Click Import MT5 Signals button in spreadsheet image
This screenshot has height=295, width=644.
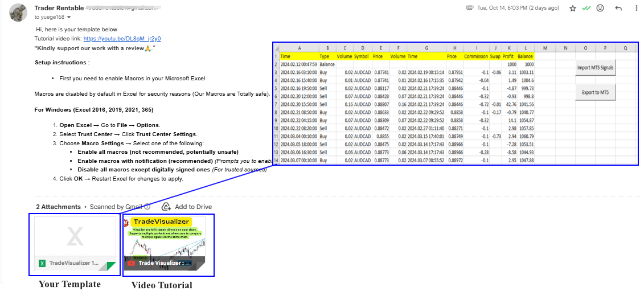click(596, 68)
